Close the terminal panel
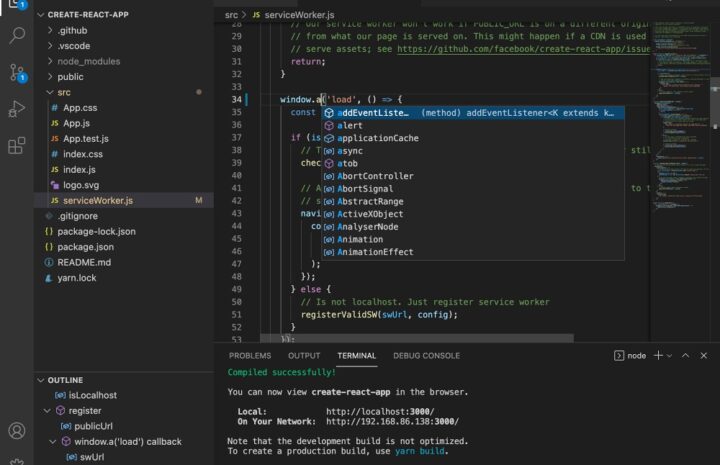Image resolution: width=720 pixels, height=465 pixels. click(x=703, y=355)
